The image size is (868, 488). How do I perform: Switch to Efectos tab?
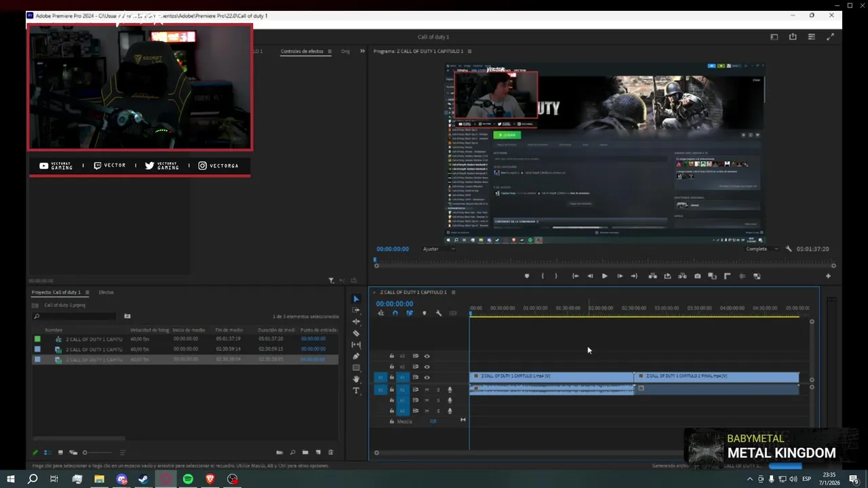(x=106, y=292)
